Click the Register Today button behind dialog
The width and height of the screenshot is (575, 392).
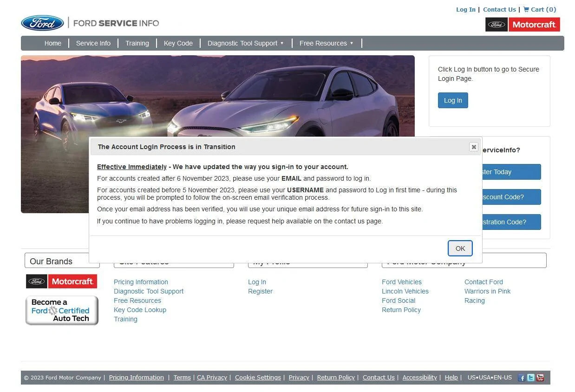tap(511, 172)
